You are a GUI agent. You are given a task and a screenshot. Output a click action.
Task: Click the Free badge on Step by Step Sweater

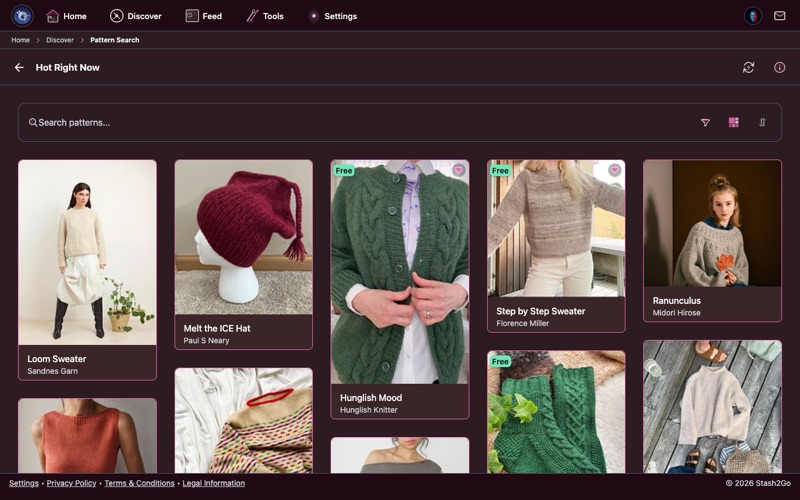(x=500, y=170)
